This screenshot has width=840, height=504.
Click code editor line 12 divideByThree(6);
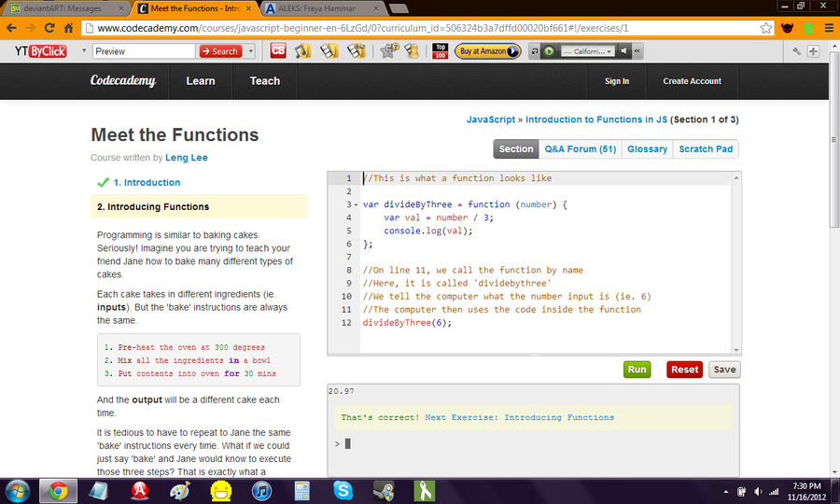pos(407,323)
